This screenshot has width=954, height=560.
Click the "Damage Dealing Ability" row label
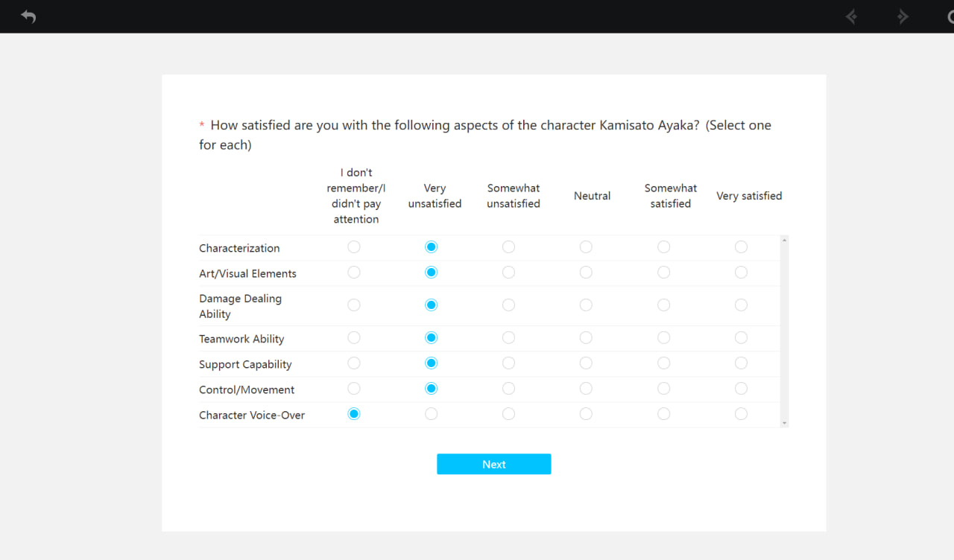(240, 306)
